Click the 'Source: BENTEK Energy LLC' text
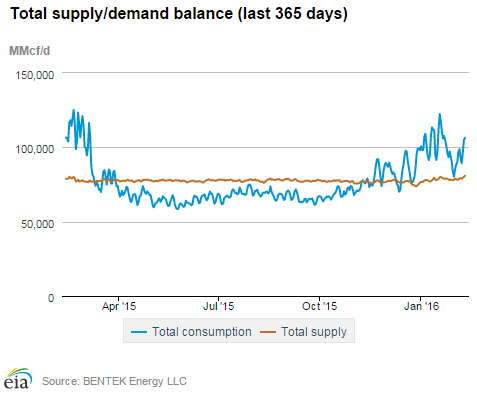 click(x=114, y=381)
